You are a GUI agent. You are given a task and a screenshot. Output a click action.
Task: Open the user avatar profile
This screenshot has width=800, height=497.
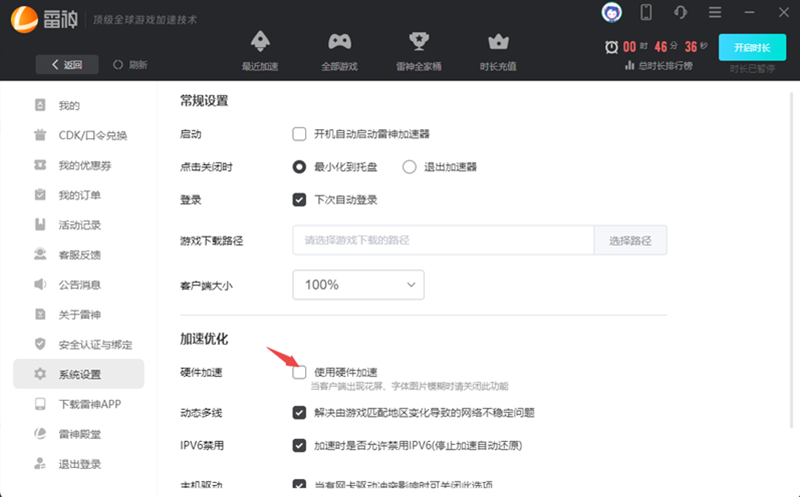[611, 12]
